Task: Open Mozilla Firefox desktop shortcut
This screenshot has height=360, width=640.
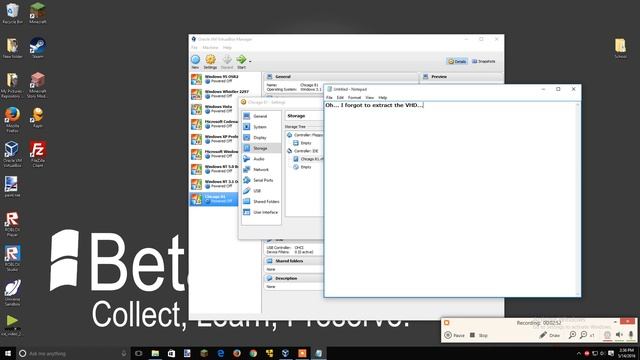Action: tap(12, 120)
